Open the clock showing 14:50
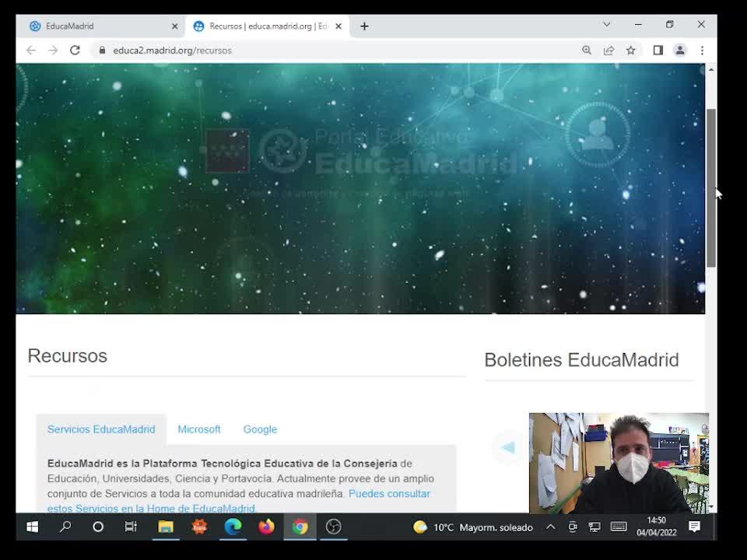 pos(657,527)
